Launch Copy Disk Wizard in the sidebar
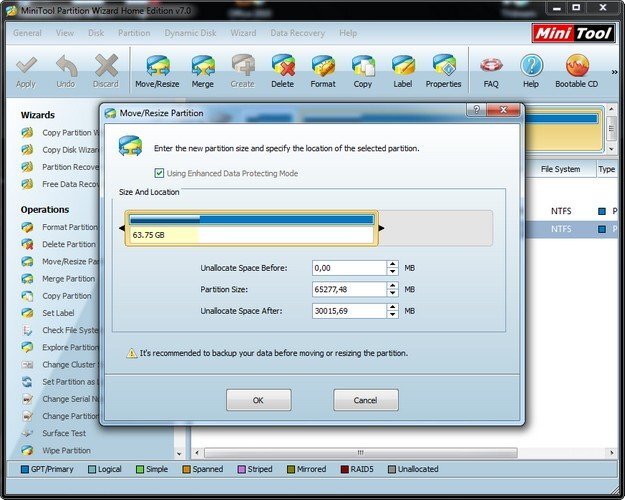The height and width of the screenshot is (500, 625). coord(61,150)
